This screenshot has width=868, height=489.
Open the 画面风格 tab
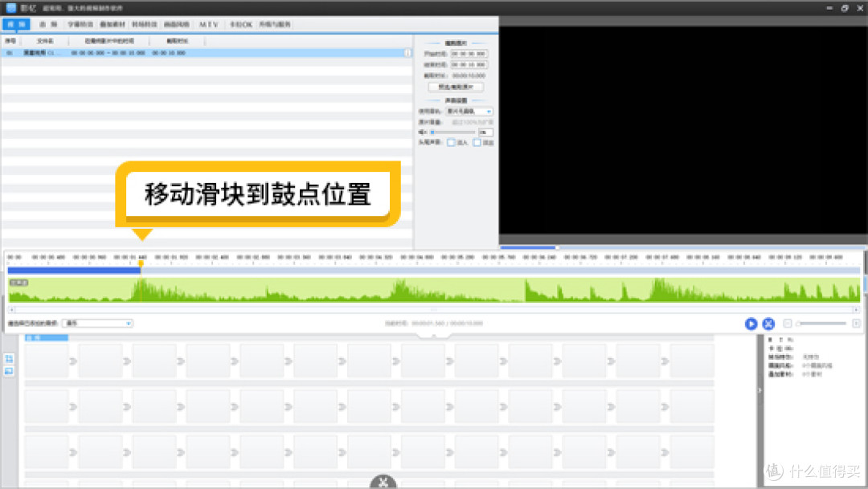pyautogui.click(x=177, y=24)
